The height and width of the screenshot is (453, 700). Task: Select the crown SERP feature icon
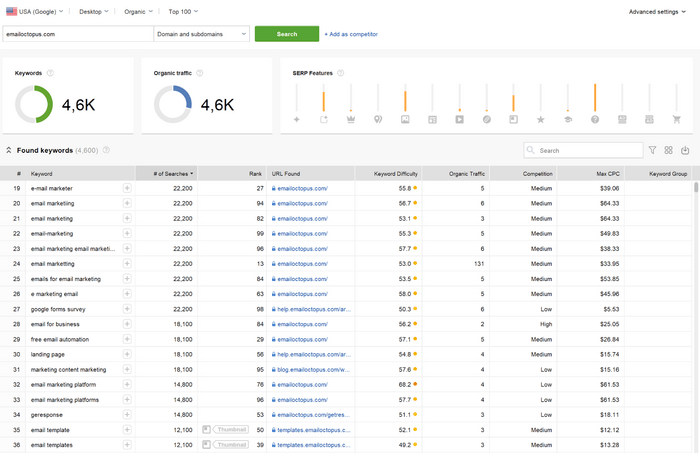(x=351, y=119)
